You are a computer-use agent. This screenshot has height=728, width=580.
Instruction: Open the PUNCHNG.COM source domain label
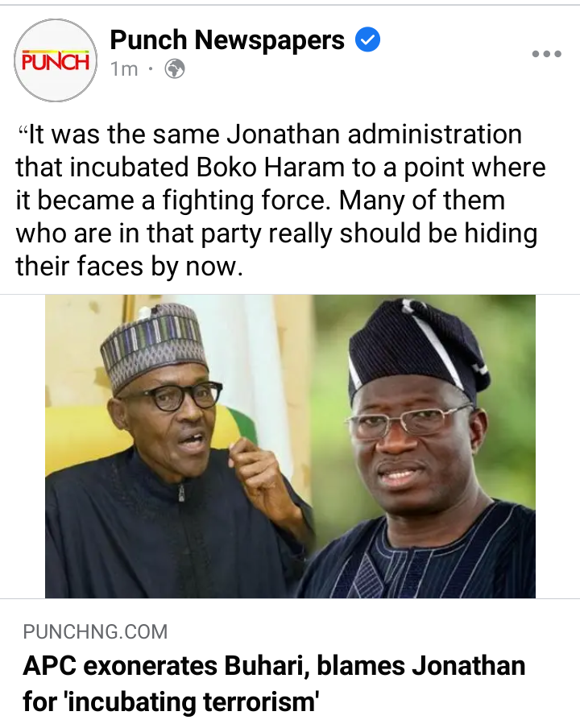point(95,632)
